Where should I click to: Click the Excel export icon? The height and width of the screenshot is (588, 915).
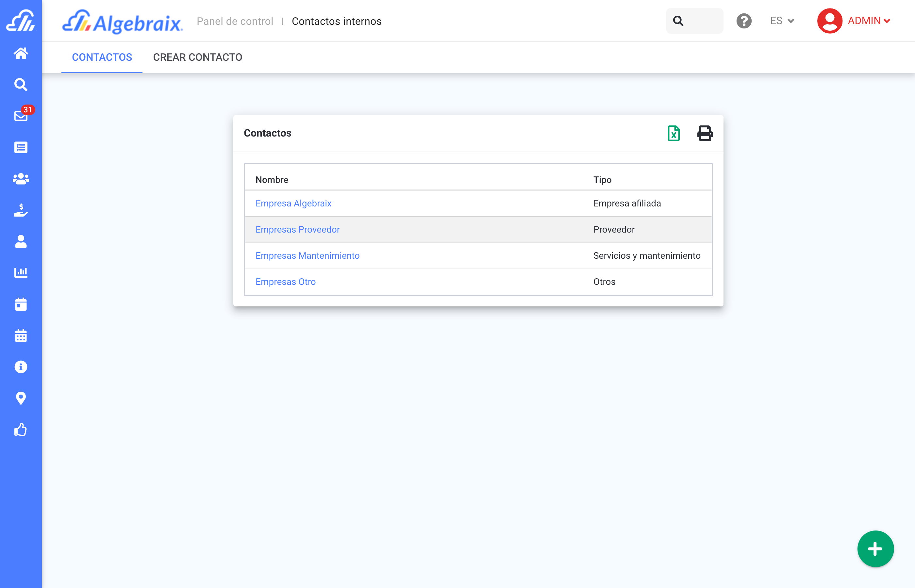674,133
